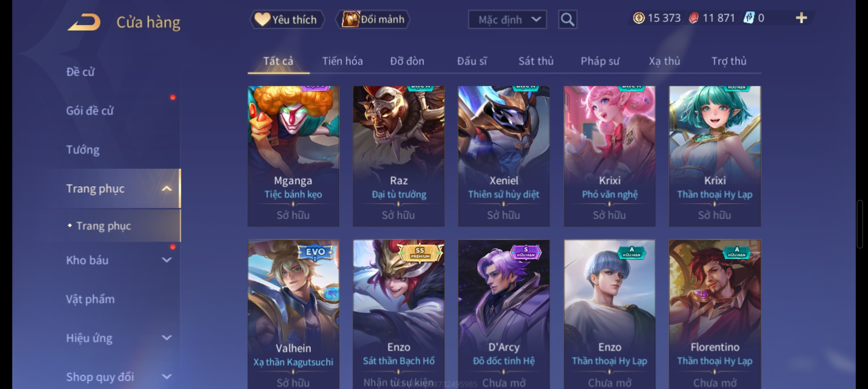Image resolution: width=868 pixels, height=389 pixels.
Task: Open Gói đề cử sidebar item
Action: pos(90,111)
